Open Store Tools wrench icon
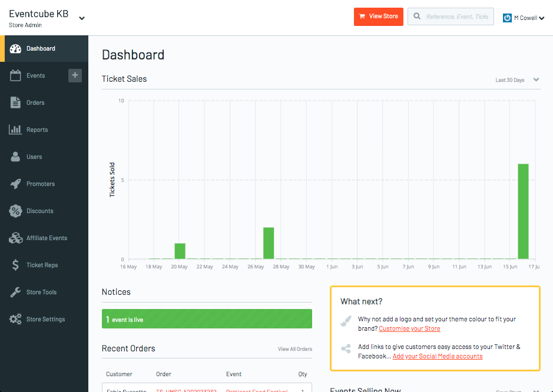 click(16, 292)
